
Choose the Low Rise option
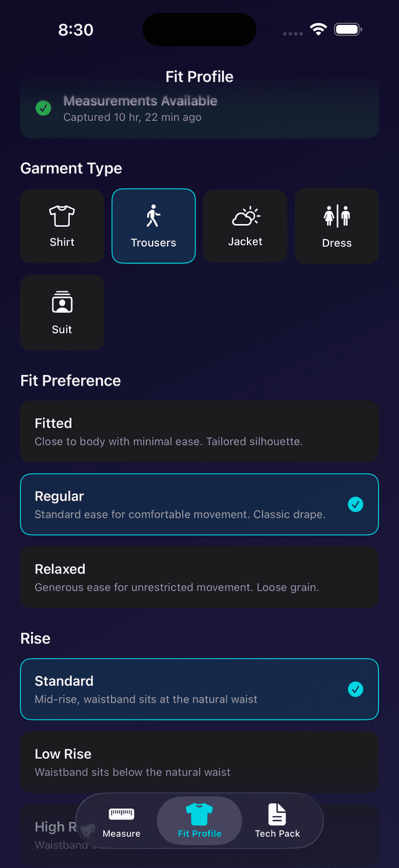pos(199,761)
